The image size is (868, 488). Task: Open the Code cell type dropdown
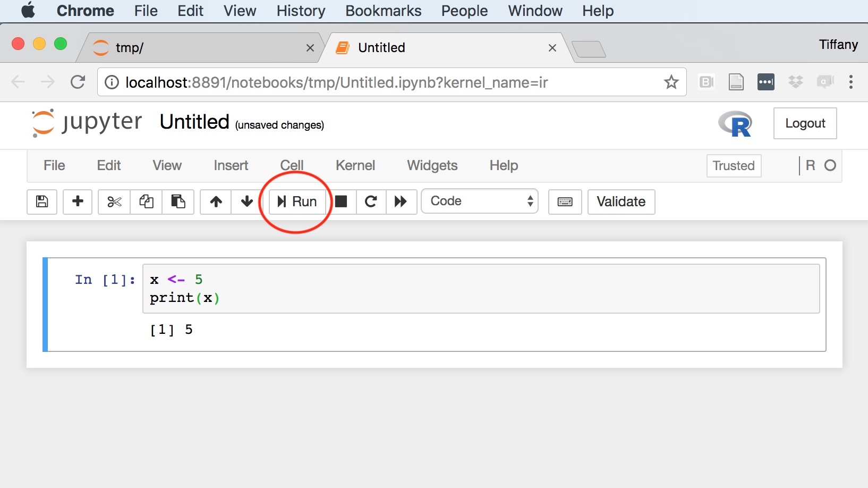479,201
